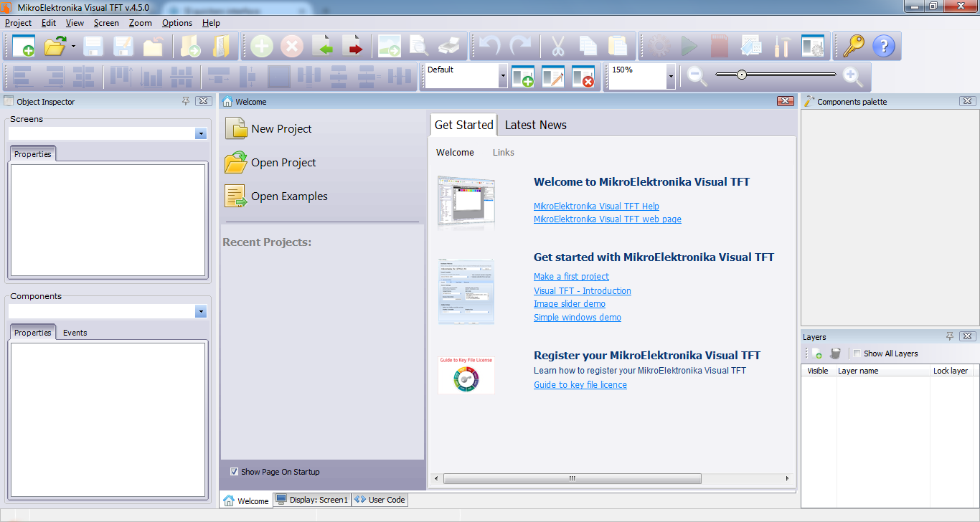This screenshot has width=980, height=522.
Task: Enable the Show All Layers checkbox
Action: point(857,353)
